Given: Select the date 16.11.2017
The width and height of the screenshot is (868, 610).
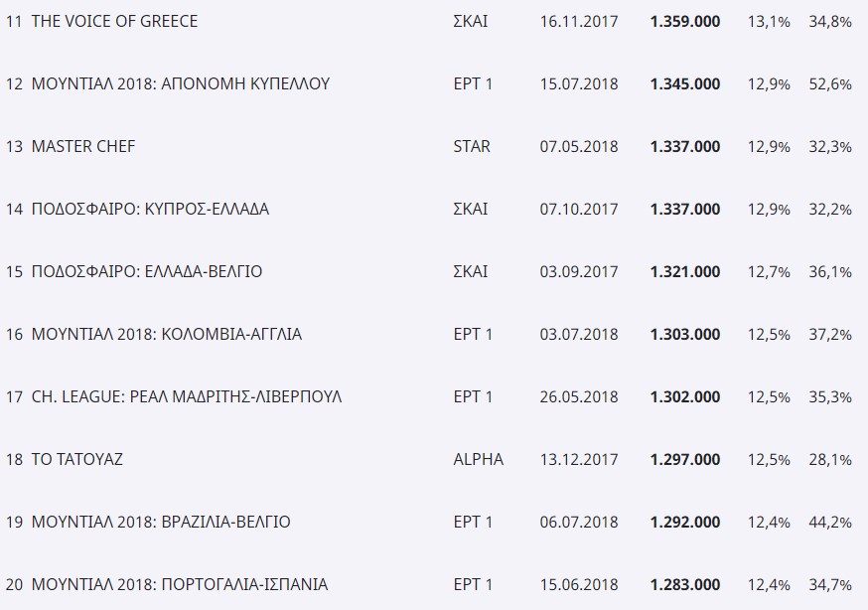Looking at the screenshot, I should click(579, 22).
